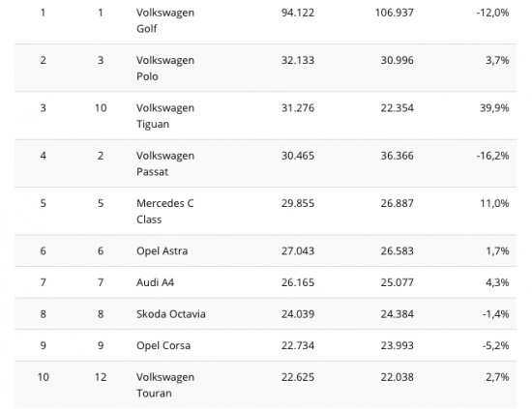The height and width of the screenshot is (409, 532).
Task: Select the Opel Corsa cell
Action: pyautogui.click(x=163, y=345)
